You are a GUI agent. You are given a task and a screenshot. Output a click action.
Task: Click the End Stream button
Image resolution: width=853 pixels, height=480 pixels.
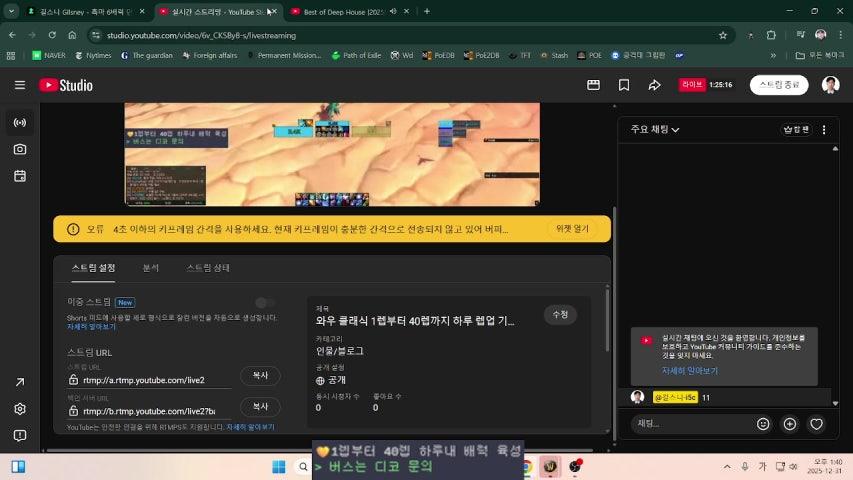(779, 85)
